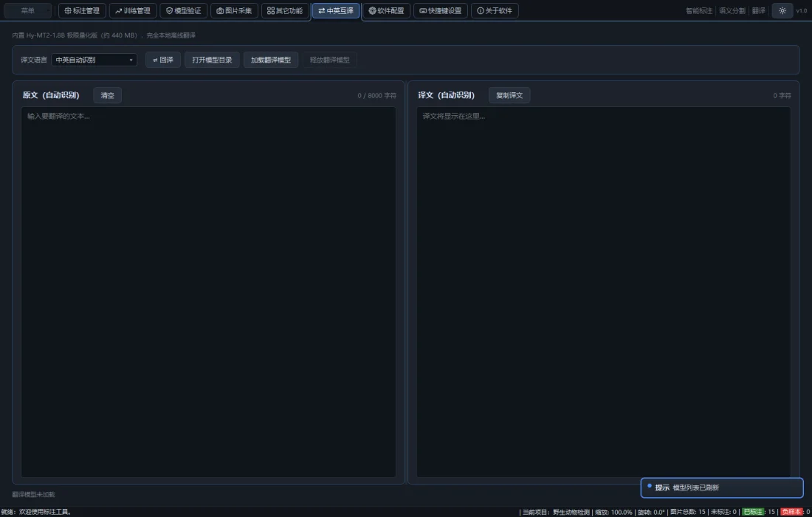
Task: Click the 译文将显示在这里 output text area
Action: (x=604, y=292)
